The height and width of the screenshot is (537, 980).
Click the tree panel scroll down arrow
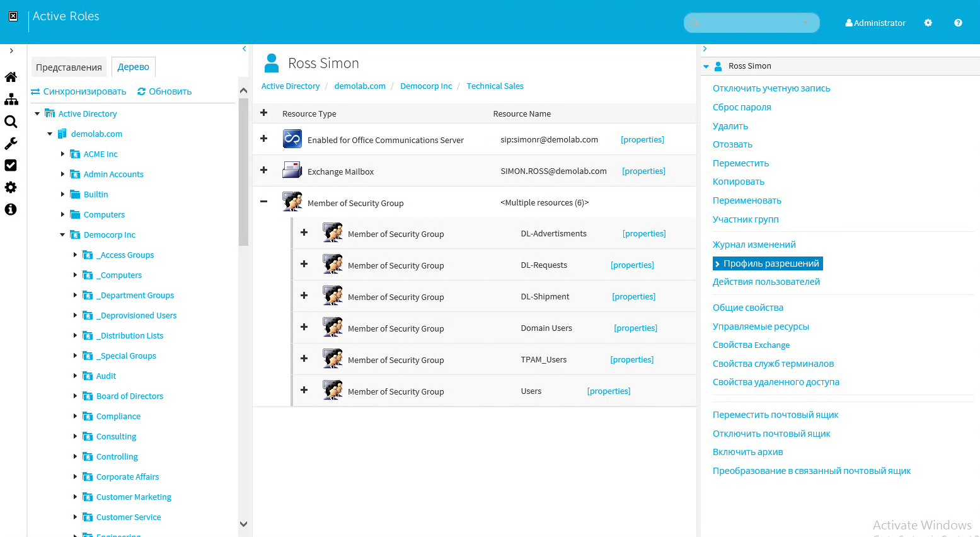pyautogui.click(x=243, y=524)
